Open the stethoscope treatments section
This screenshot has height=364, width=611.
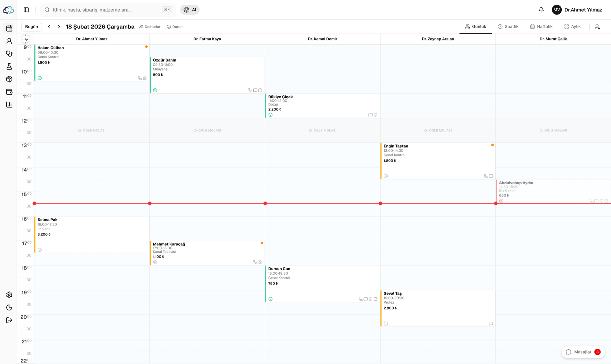point(9,54)
